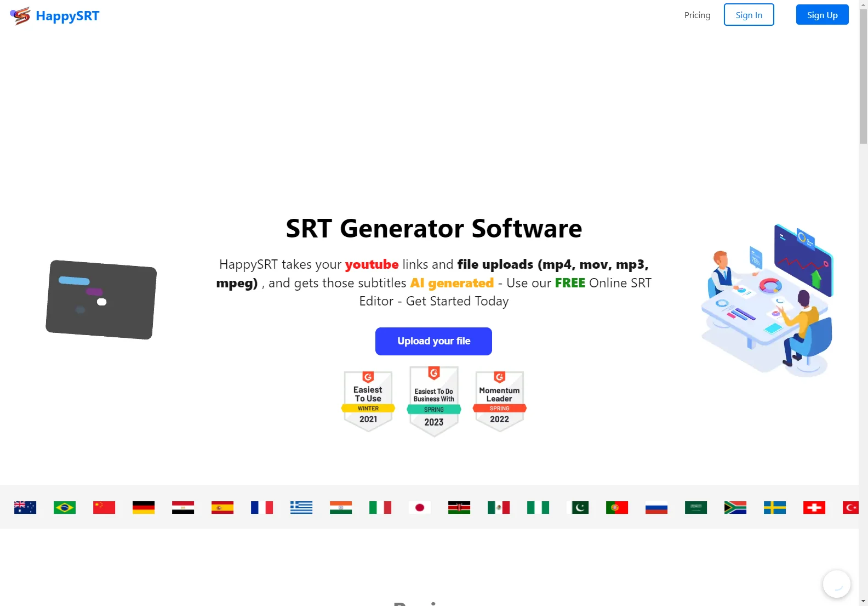868x606 pixels.
Task: Select the Pakistan flag
Action: pos(578,507)
